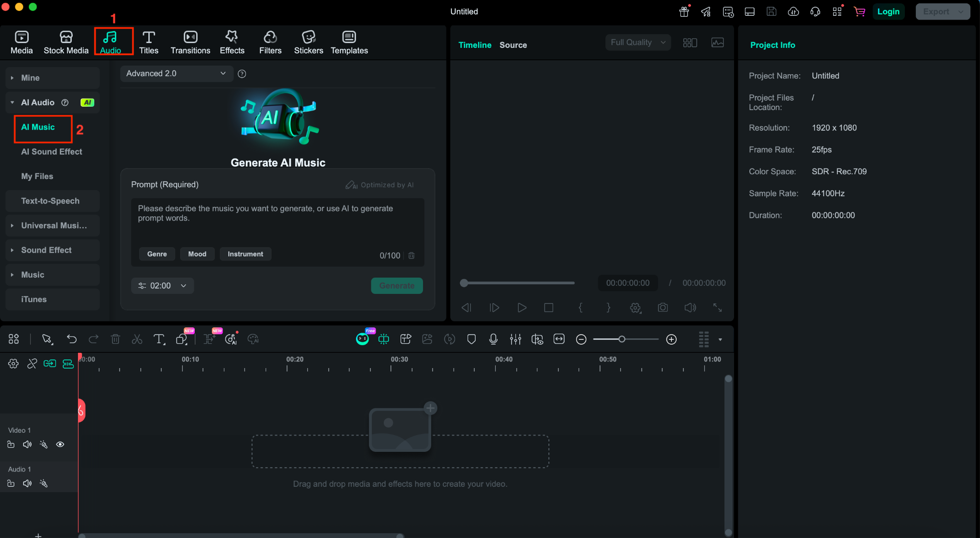980x538 pixels.
Task: Click the timeline zoom in plus icon
Action: [x=671, y=339]
